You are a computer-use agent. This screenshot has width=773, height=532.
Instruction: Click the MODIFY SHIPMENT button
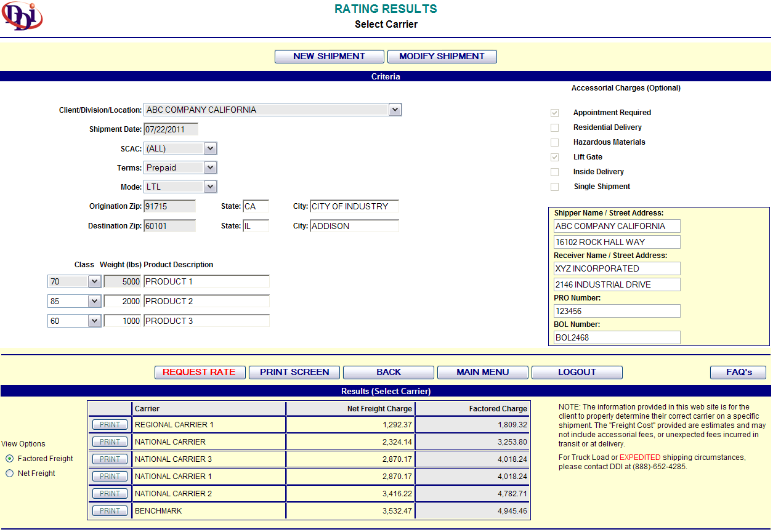point(442,57)
